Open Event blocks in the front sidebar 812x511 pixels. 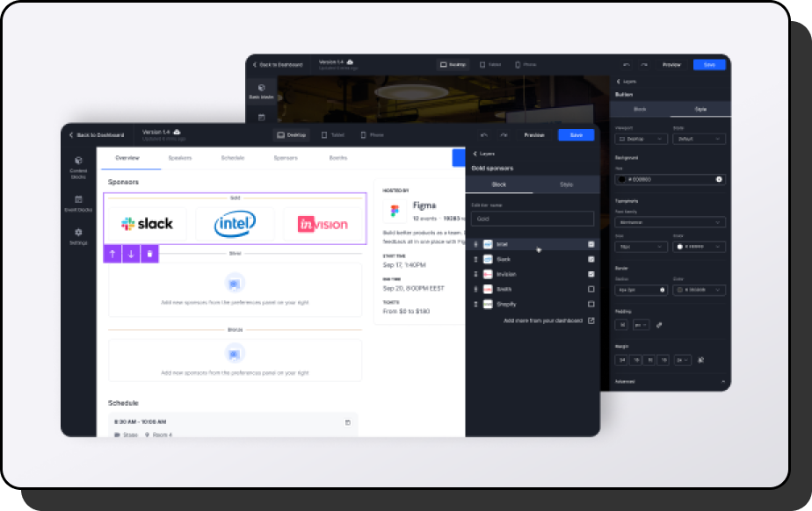[78, 204]
